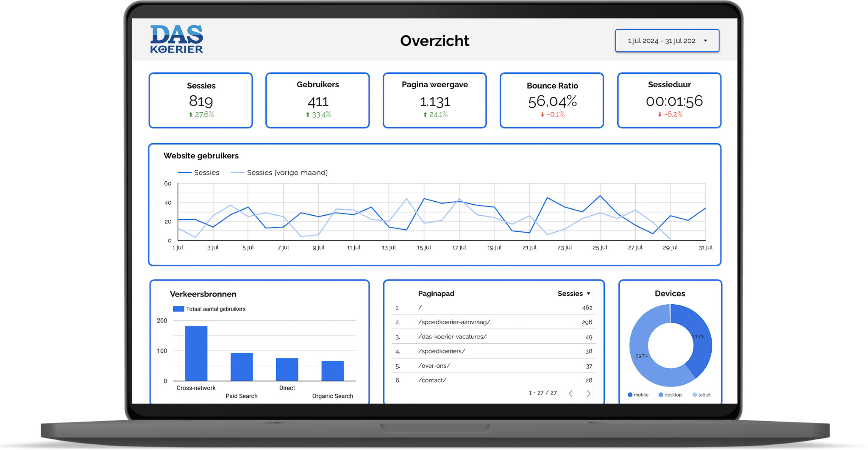Click the Sessies 819 scorecard

pos(201,100)
